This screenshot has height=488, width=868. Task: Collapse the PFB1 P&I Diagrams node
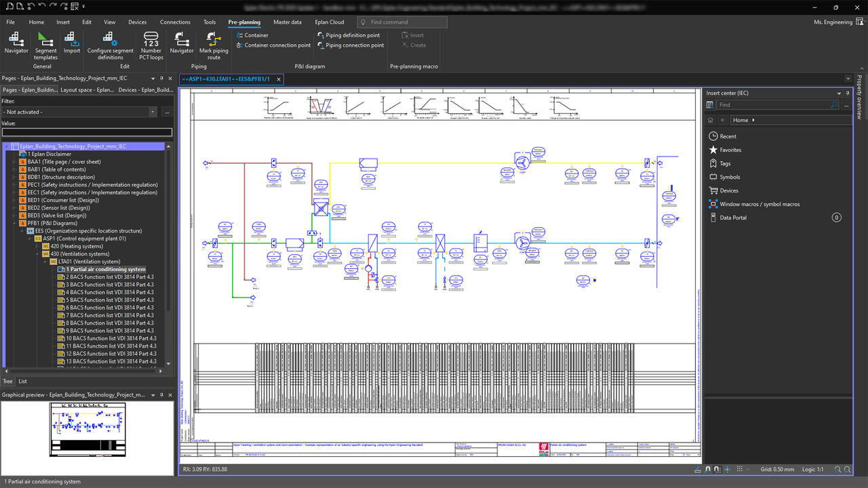click(x=14, y=223)
